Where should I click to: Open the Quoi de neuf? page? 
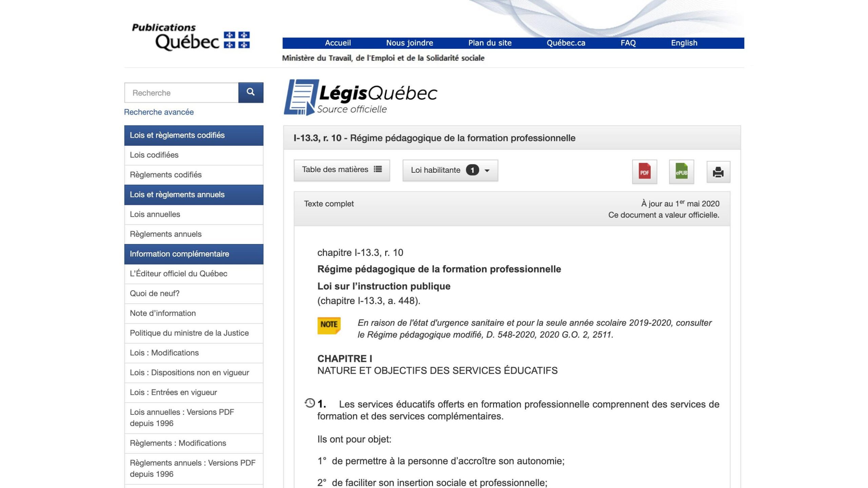(x=155, y=293)
